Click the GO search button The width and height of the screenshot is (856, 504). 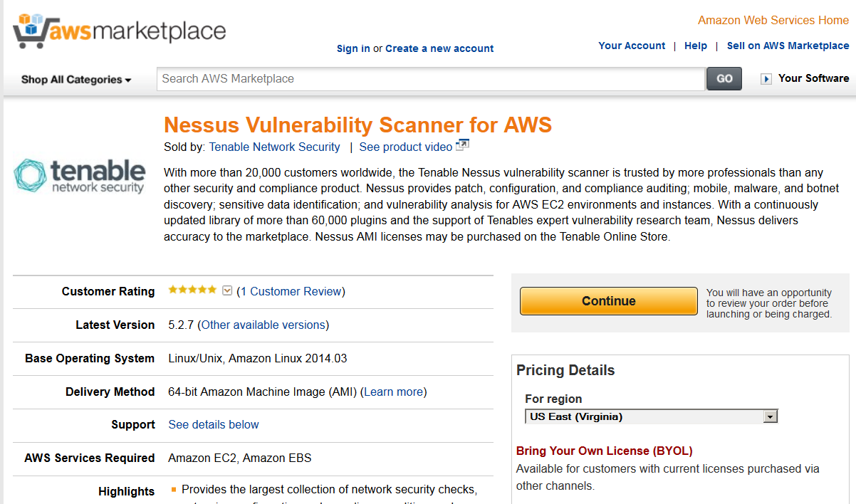tap(724, 79)
